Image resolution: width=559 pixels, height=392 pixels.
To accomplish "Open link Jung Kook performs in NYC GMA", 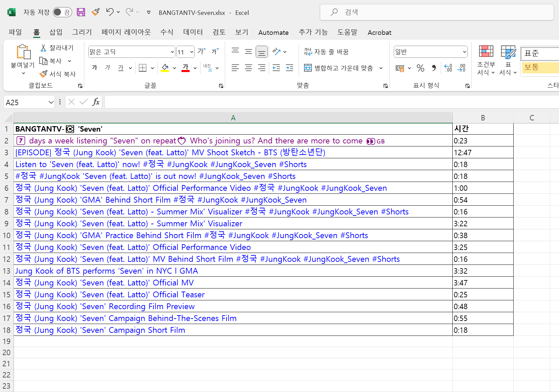I will [107, 271].
